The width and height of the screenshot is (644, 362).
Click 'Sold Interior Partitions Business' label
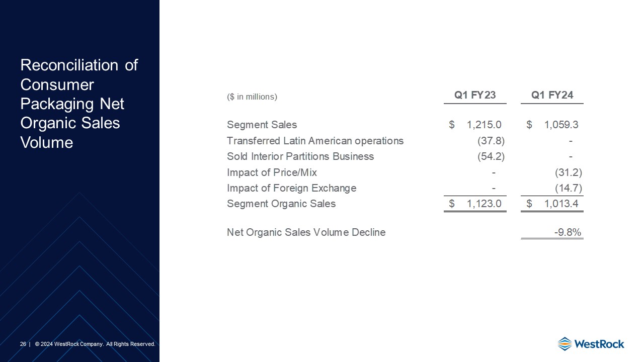coord(300,156)
